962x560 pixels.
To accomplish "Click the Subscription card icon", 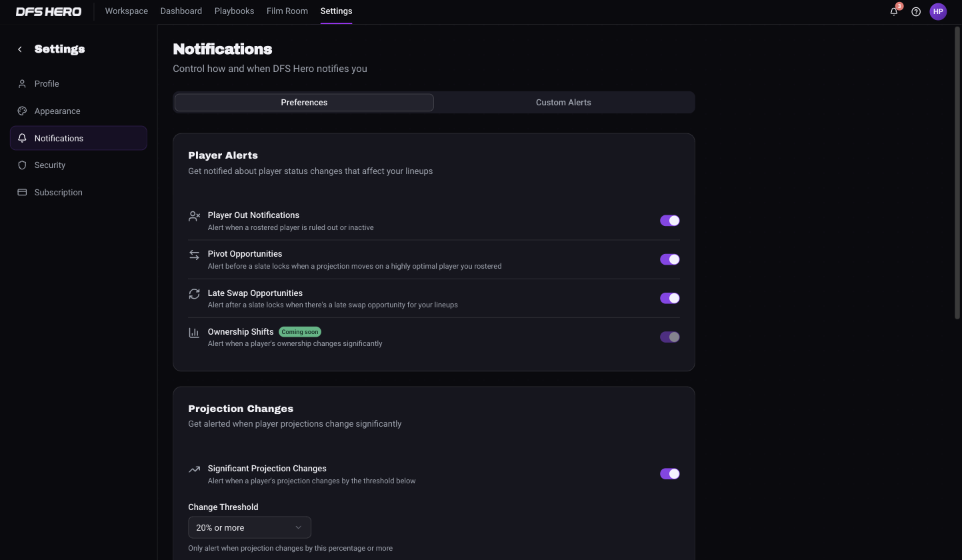I will tap(22, 193).
